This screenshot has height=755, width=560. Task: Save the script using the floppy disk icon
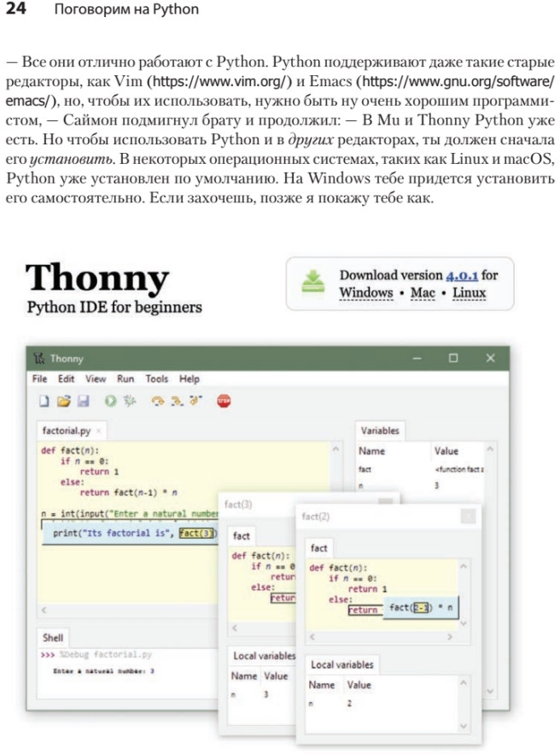click(x=83, y=401)
